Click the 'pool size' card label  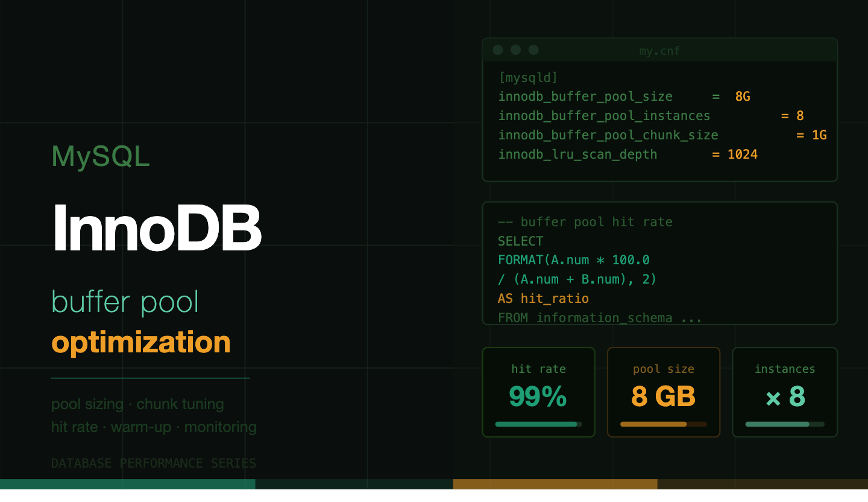point(664,369)
